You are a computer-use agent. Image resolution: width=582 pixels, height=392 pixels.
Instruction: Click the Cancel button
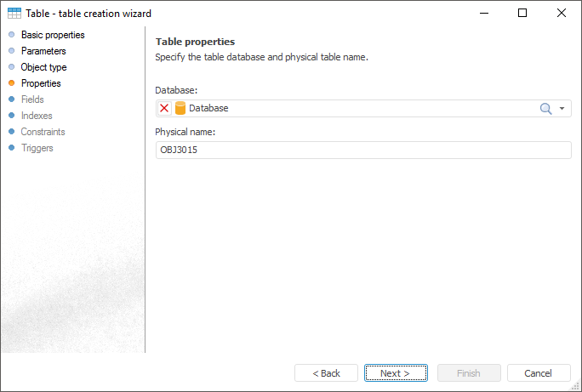[x=539, y=373]
